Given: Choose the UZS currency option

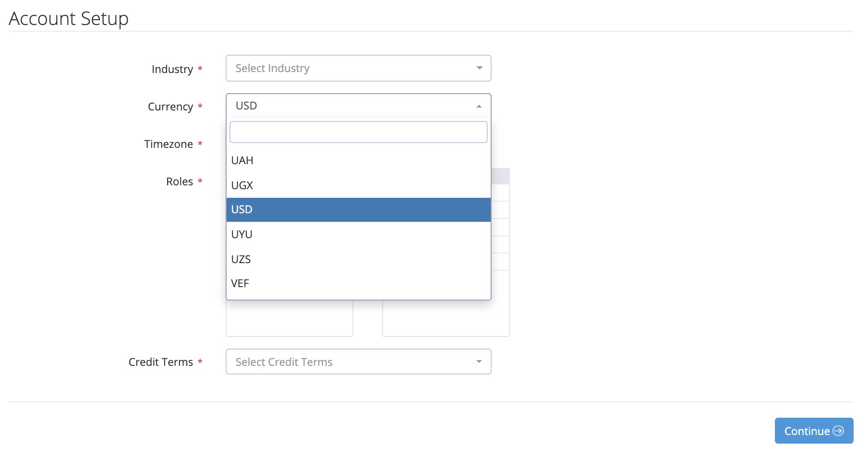Looking at the screenshot, I should [241, 259].
